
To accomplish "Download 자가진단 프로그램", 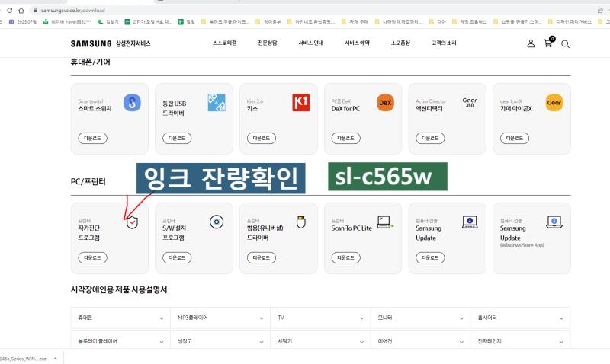I will coord(92,257).
